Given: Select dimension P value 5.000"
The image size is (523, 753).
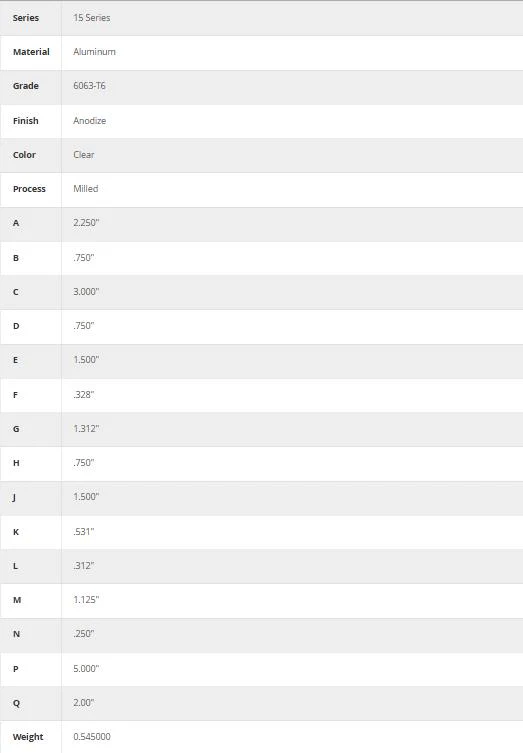Looking at the screenshot, I should [86, 668].
